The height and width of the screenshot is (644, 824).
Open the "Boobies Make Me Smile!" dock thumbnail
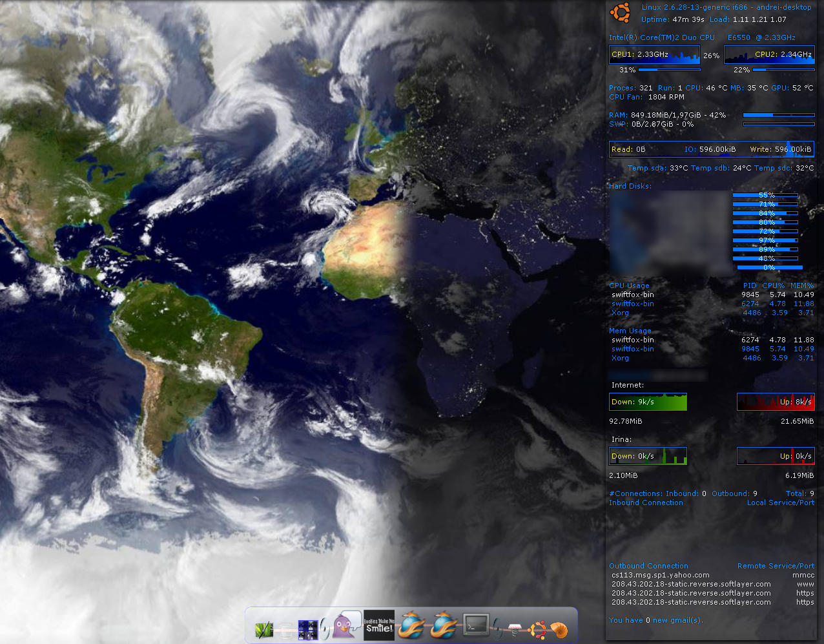379,625
